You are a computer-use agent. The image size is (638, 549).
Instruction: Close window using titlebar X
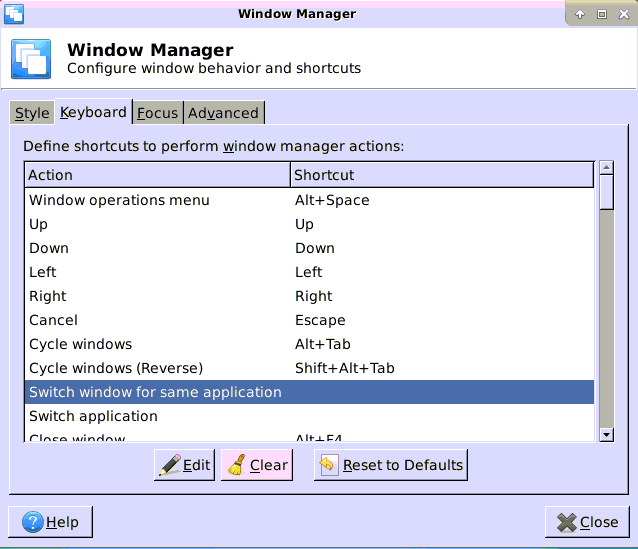[624, 15]
